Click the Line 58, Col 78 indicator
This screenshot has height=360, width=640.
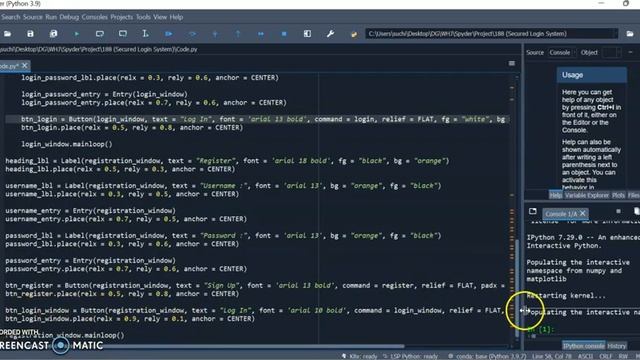[552, 356]
